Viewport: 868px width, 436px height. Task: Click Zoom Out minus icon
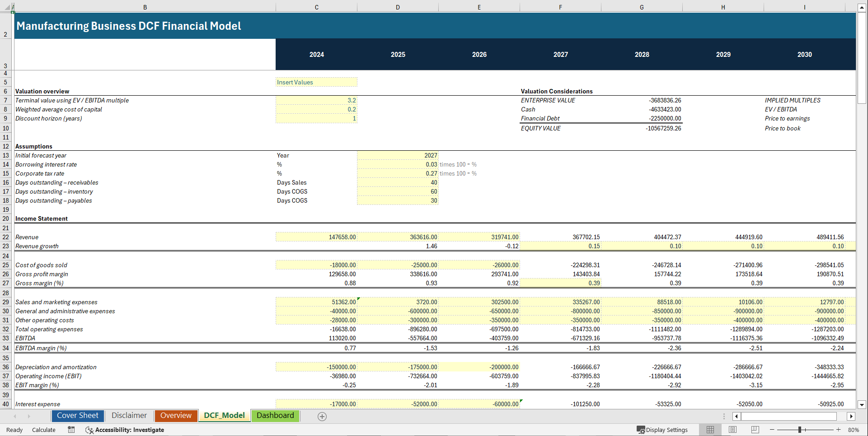772,430
